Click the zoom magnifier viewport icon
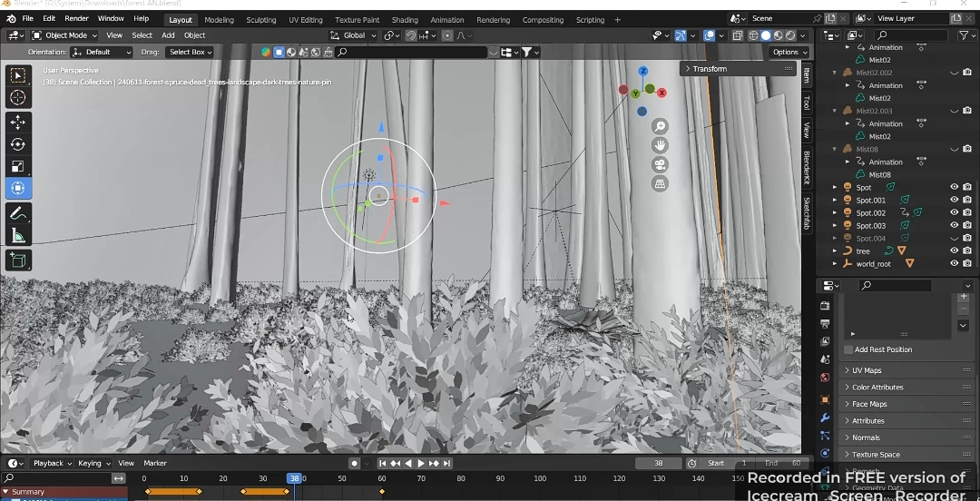This screenshot has height=501, width=980. [x=661, y=126]
